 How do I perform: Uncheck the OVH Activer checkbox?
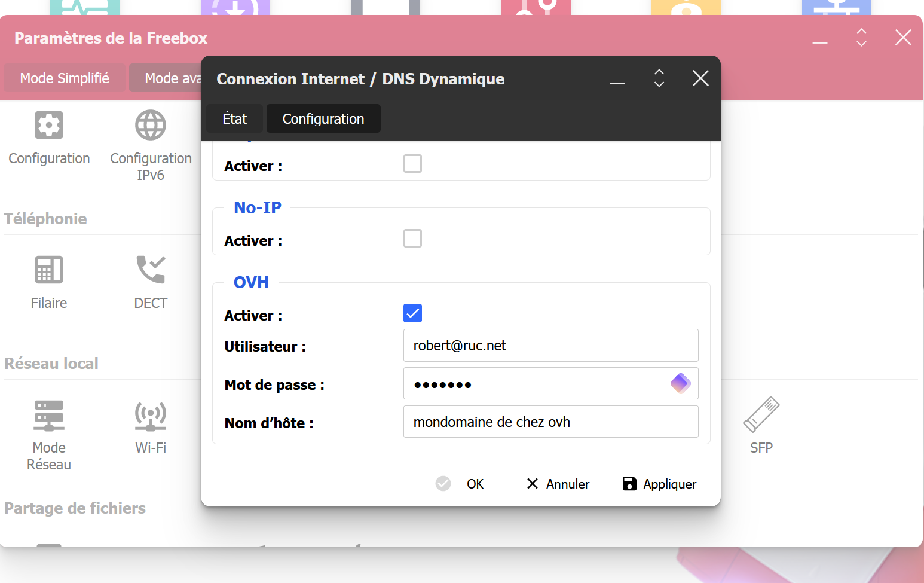pos(412,313)
